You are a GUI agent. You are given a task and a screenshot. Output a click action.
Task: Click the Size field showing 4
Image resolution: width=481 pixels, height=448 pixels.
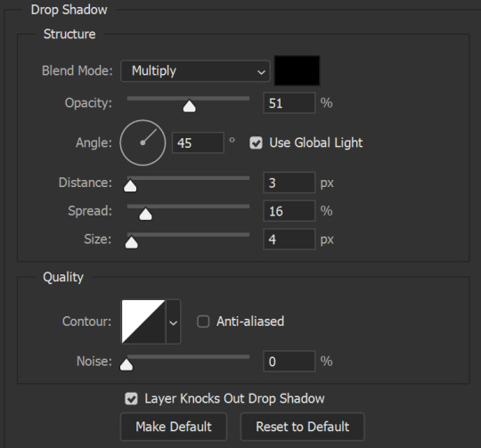pyautogui.click(x=289, y=240)
